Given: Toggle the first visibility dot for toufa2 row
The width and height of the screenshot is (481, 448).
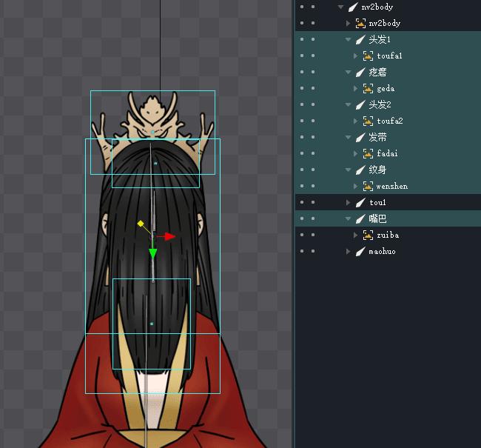Looking at the screenshot, I should (302, 121).
